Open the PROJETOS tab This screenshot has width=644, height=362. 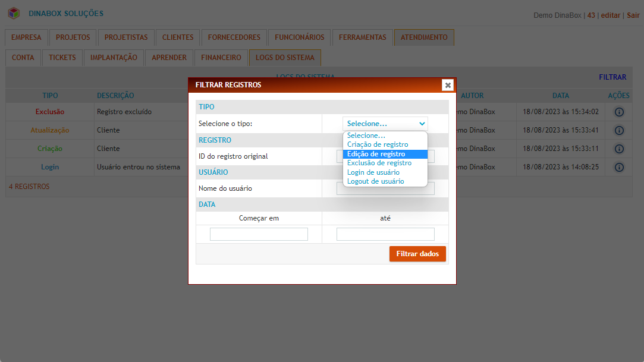point(73,37)
